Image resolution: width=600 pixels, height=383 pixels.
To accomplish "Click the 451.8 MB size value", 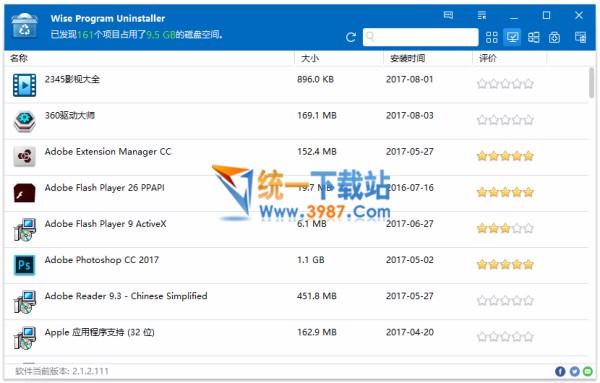I will [x=317, y=296].
